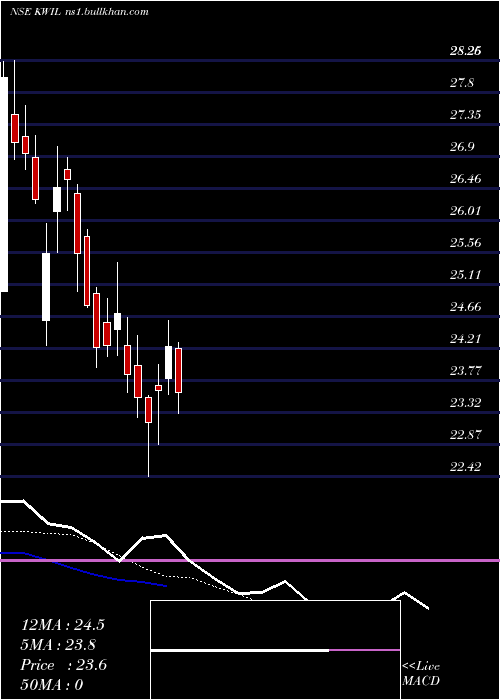The image size is (500, 700).
Task: Click the candlestick with the lowest wick near 22.42
Action: point(148,409)
